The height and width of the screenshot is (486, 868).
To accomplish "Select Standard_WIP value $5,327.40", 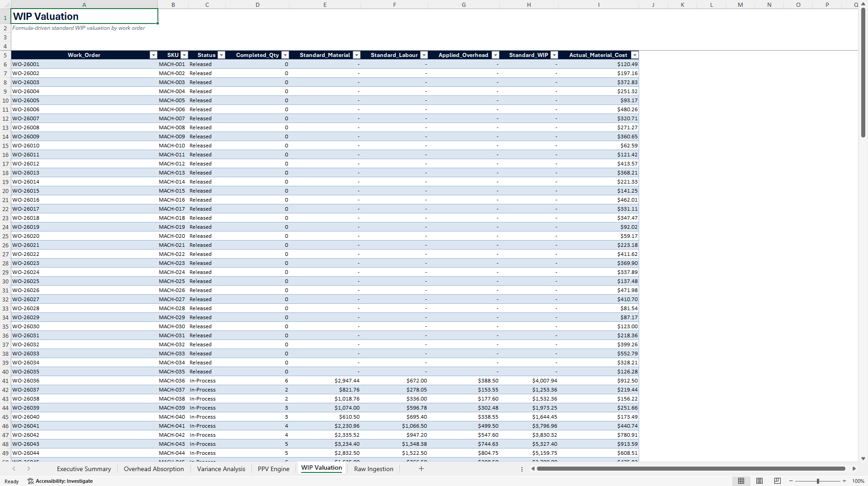I will coord(529,444).
